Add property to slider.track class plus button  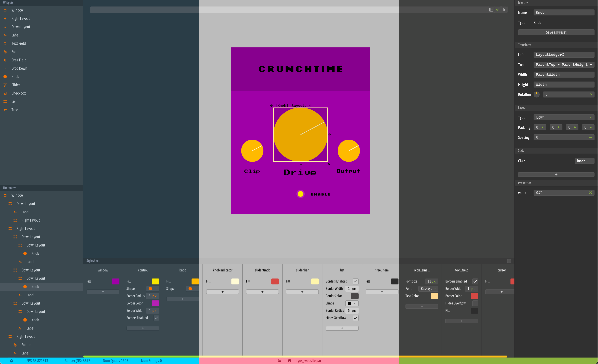(x=262, y=292)
